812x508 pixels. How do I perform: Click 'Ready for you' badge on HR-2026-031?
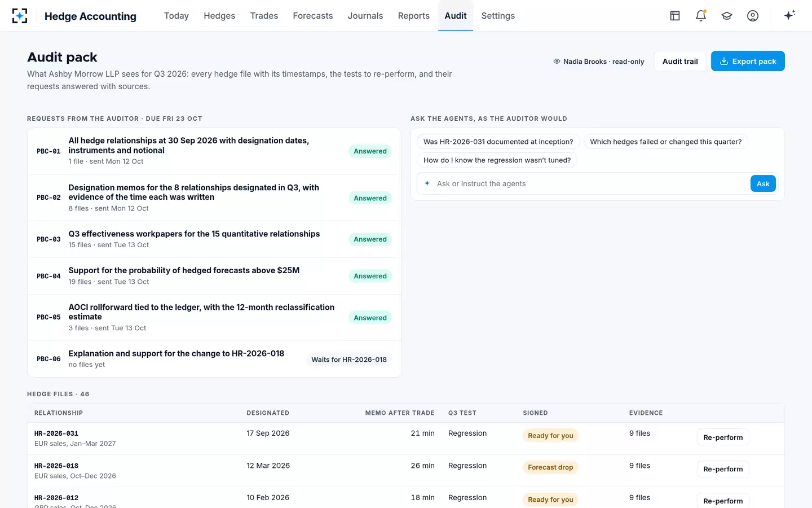(550, 436)
